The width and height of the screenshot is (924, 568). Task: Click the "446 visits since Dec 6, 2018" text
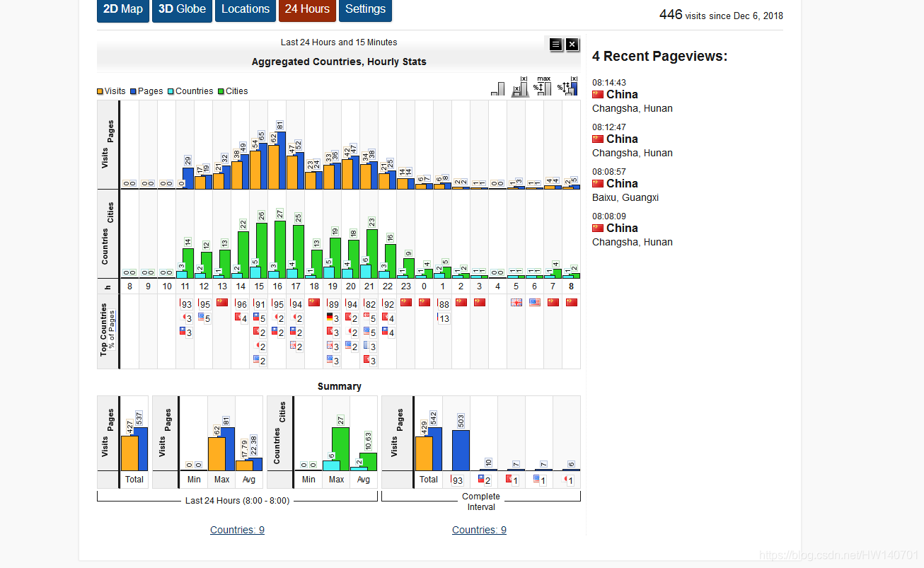tap(721, 15)
